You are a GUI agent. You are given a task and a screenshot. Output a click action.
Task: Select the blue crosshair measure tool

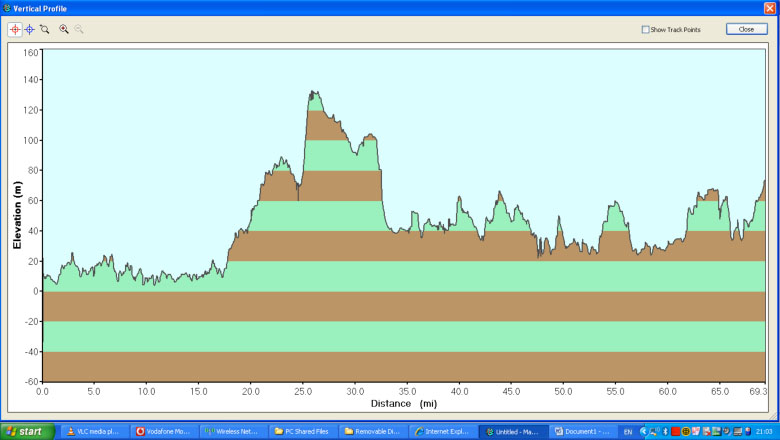click(x=30, y=29)
